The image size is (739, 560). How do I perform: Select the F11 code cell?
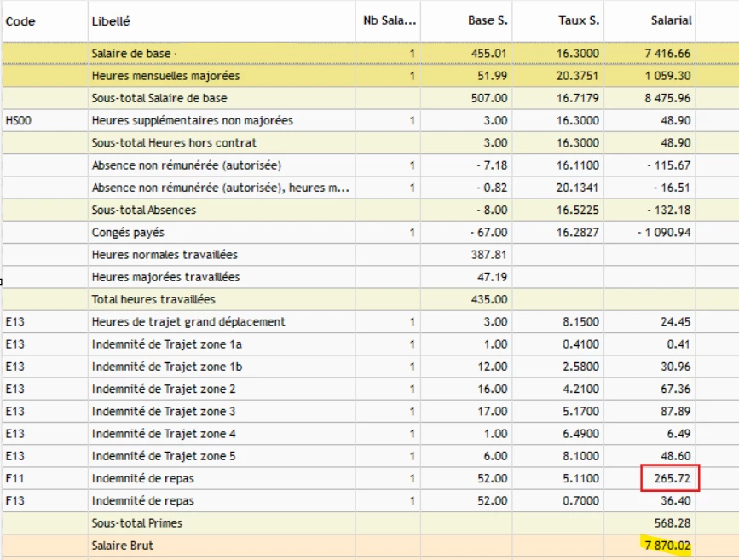pos(14,479)
